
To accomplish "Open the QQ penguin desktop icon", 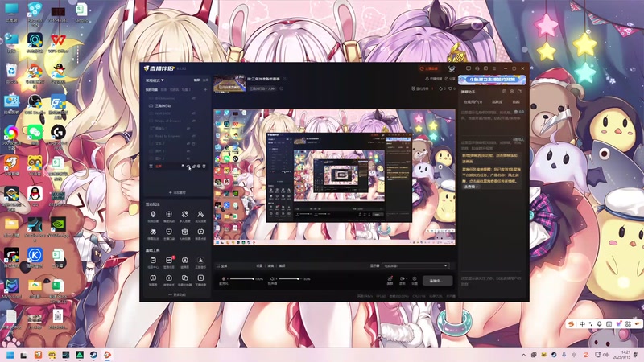I will (x=35, y=195).
